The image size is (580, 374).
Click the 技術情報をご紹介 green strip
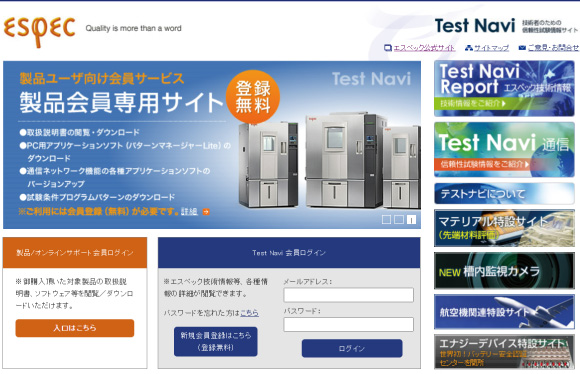473,104
